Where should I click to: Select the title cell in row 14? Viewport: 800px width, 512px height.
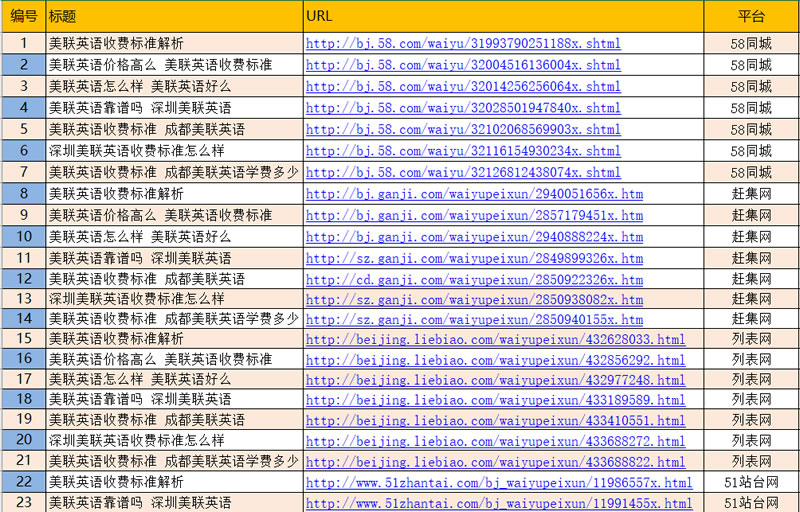(x=174, y=319)
